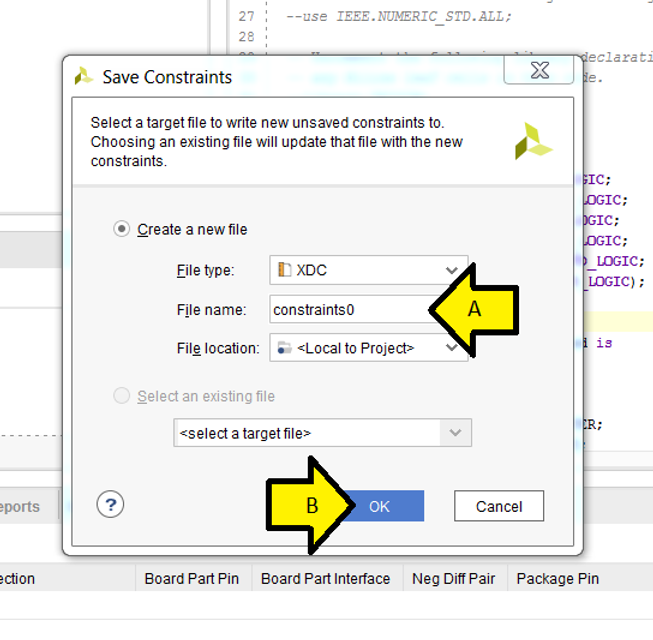The height and width of the screenshot is (640, 653).
Task: Close the Save Constraints dialog with X
Action: pos(540,70)
